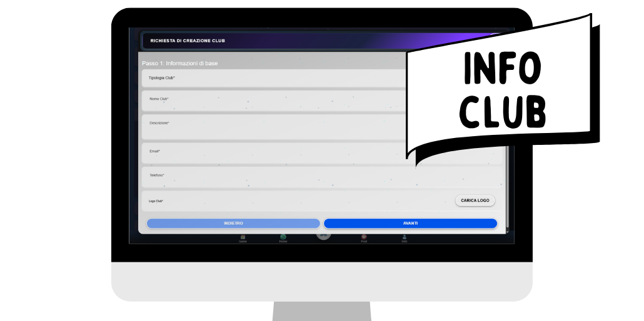Go back with the Indietro button
Viewport: 644px width, 321px height.
pyautogui.click(x=233, y=224)
